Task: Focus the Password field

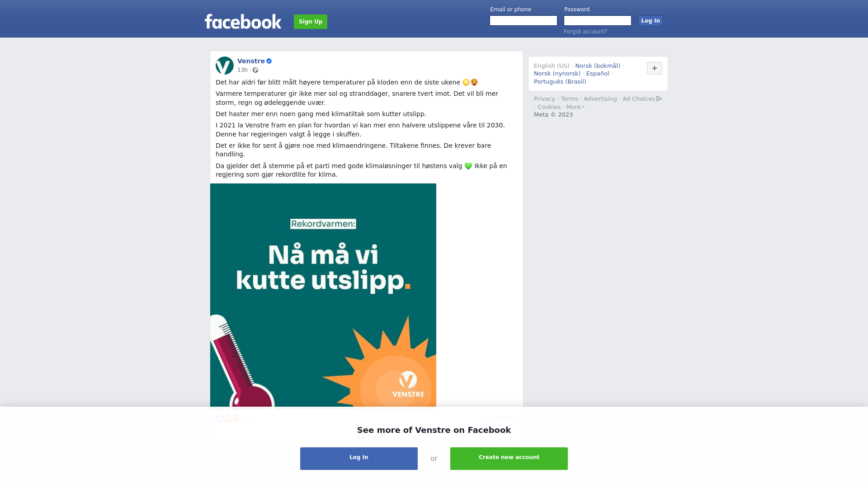Action: [598, 21]
